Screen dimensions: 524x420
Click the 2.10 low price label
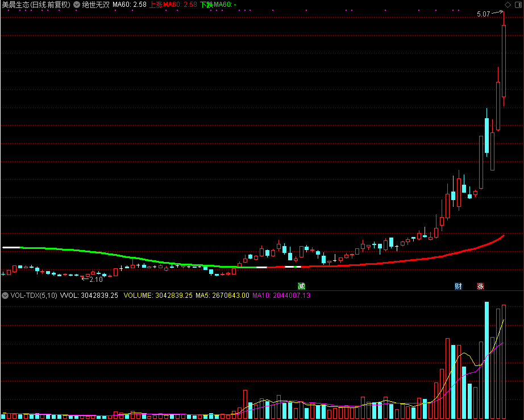pyautogui.click(x=96, y=279)
